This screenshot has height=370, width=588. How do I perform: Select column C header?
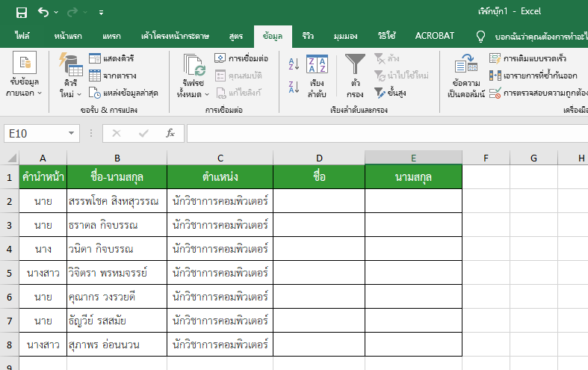click(220, 158)
